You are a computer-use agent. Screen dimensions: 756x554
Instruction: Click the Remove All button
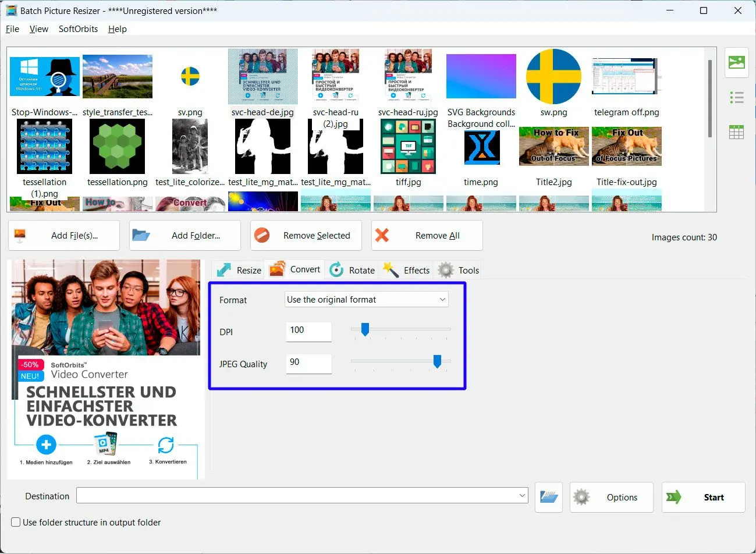click(427, 236)
